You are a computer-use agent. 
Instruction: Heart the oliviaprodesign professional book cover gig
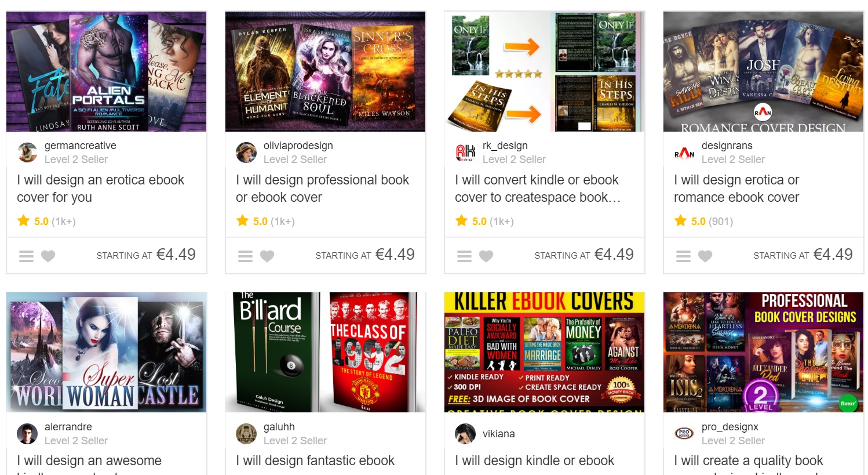click(x=267, y=256)
